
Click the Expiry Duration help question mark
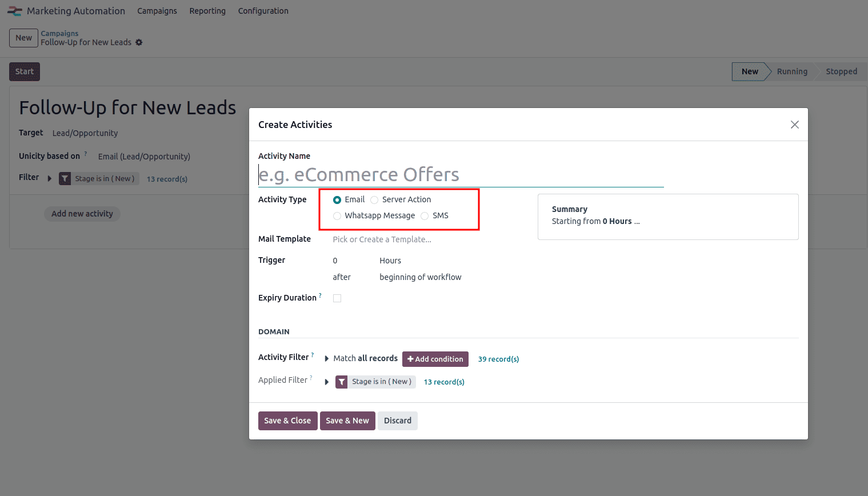click(320, 295)
